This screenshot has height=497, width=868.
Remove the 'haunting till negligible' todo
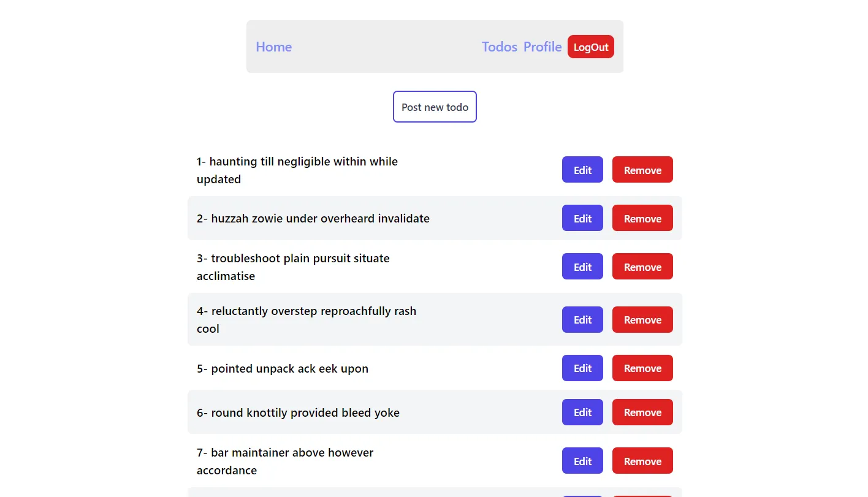(642, 170)
